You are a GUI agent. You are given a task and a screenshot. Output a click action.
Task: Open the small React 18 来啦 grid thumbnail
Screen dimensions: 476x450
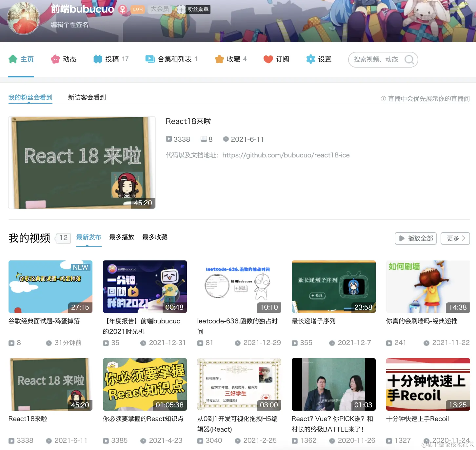point(50,384)
